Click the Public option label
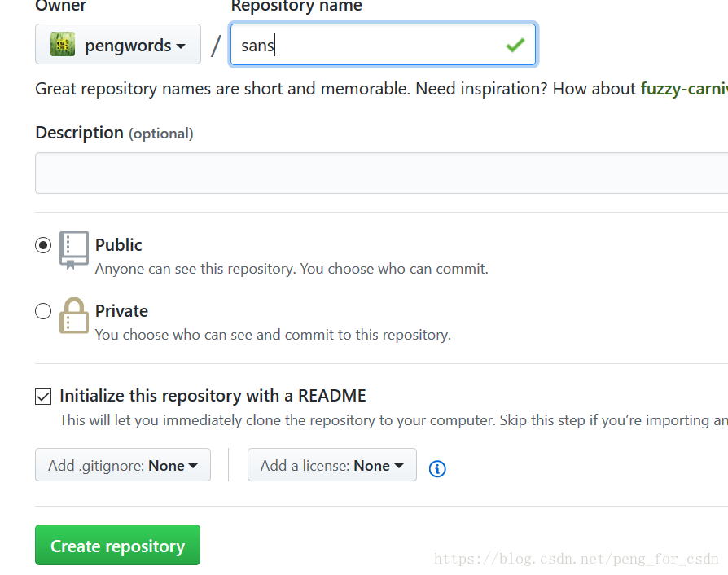 (x=118, y=245)
